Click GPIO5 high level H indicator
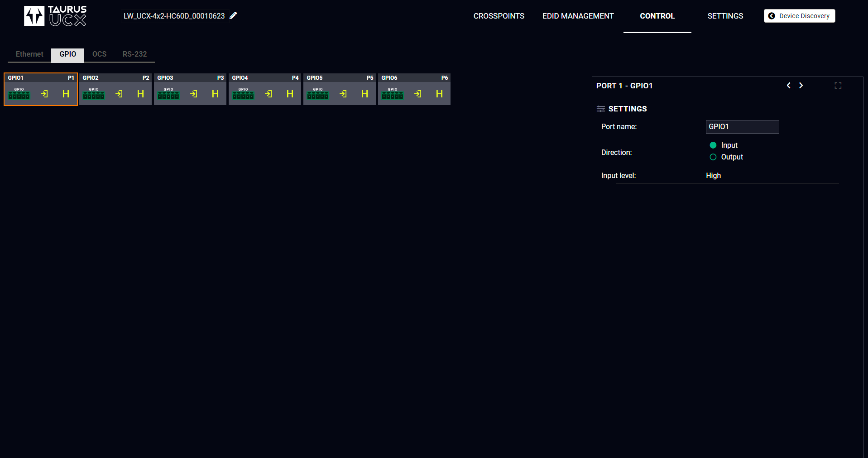The height and width of the screenshot is (458, 868). 364,94
